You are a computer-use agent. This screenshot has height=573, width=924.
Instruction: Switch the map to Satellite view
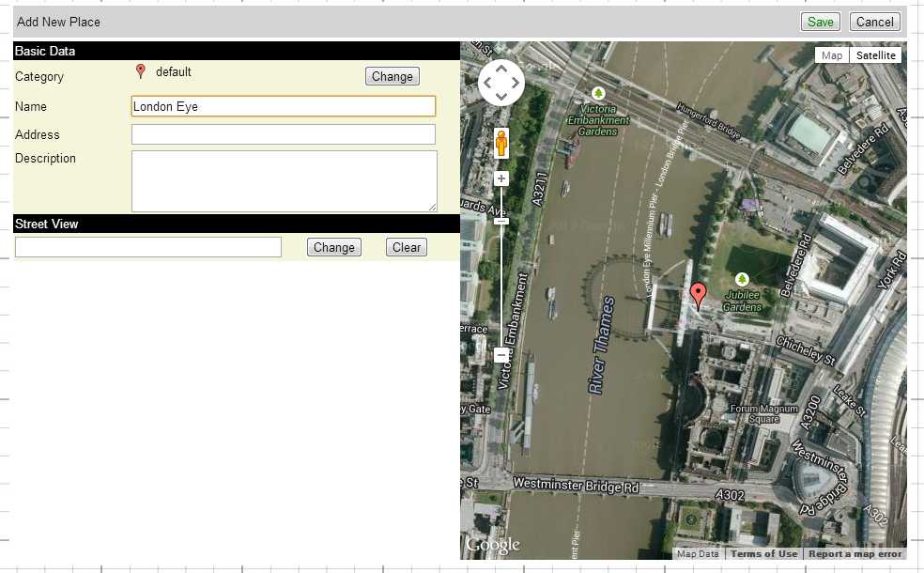[876, 54]
